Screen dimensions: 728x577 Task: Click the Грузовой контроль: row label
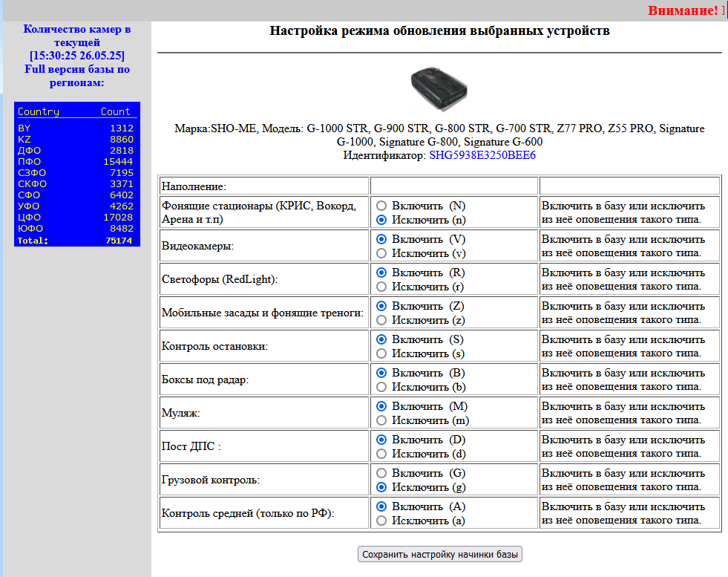coord(210,480)
